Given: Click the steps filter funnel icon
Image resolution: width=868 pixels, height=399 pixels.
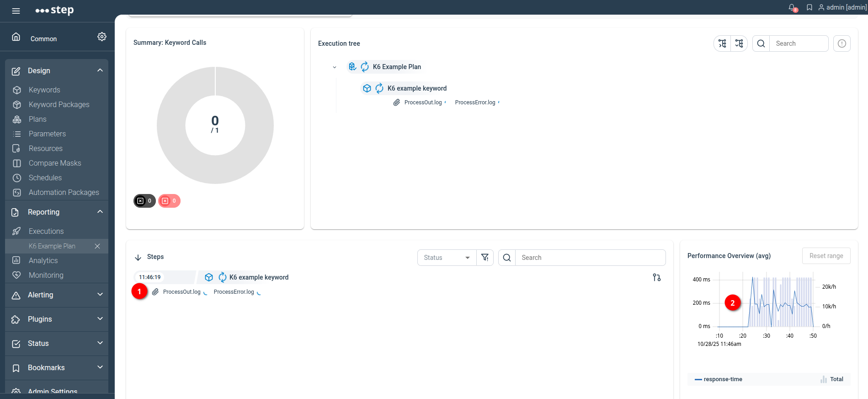Looking at the screenshot, I should click(x=485, y=258).
